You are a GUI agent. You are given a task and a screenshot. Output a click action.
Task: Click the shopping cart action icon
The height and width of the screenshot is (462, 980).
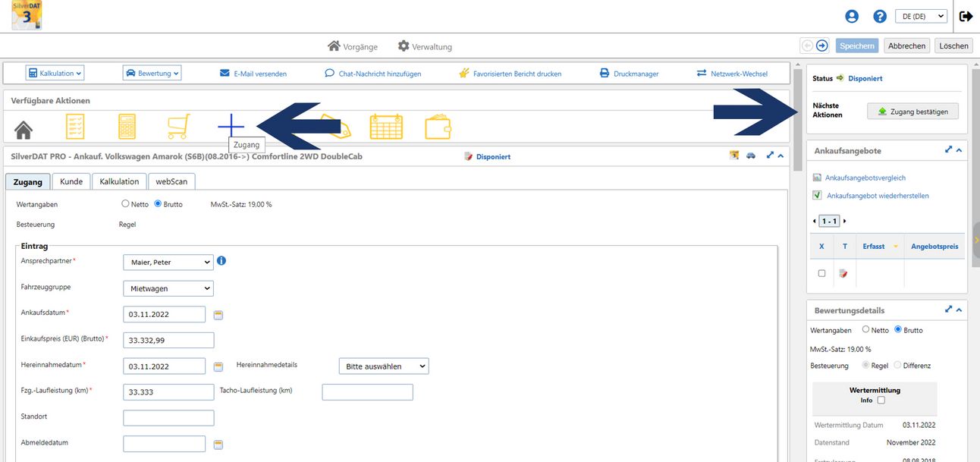pos(177,126)
